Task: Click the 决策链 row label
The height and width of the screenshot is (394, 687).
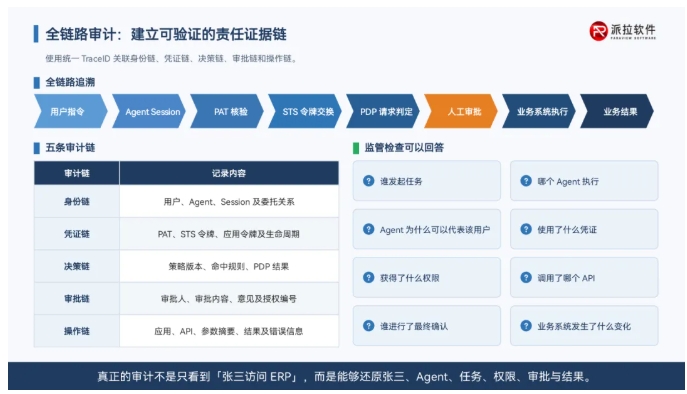Action: [77, 266]
